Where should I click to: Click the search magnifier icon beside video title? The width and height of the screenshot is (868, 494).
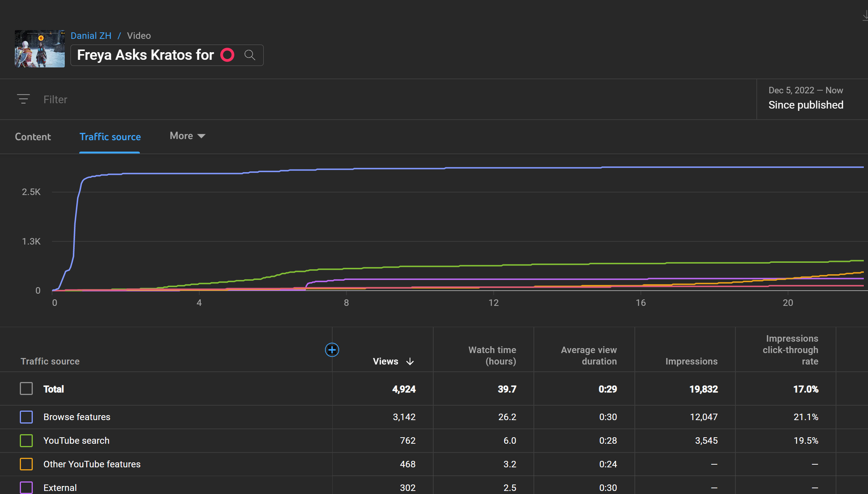click(x=250, y=55)
